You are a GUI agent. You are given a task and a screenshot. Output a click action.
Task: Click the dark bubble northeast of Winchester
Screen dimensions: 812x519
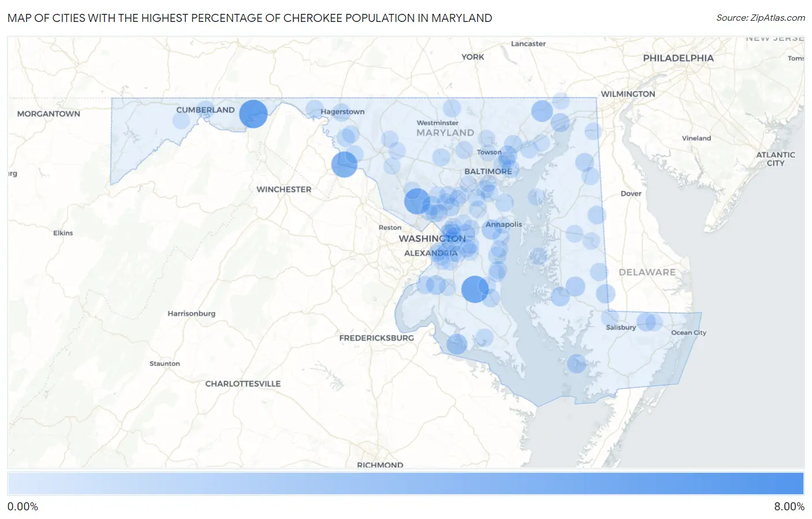click(344, 165)
